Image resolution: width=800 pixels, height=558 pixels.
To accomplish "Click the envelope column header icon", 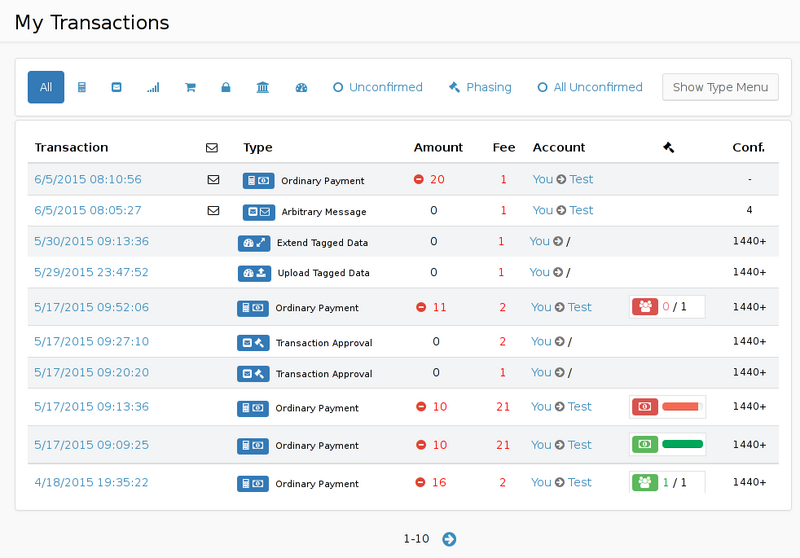I will [212, 147].
